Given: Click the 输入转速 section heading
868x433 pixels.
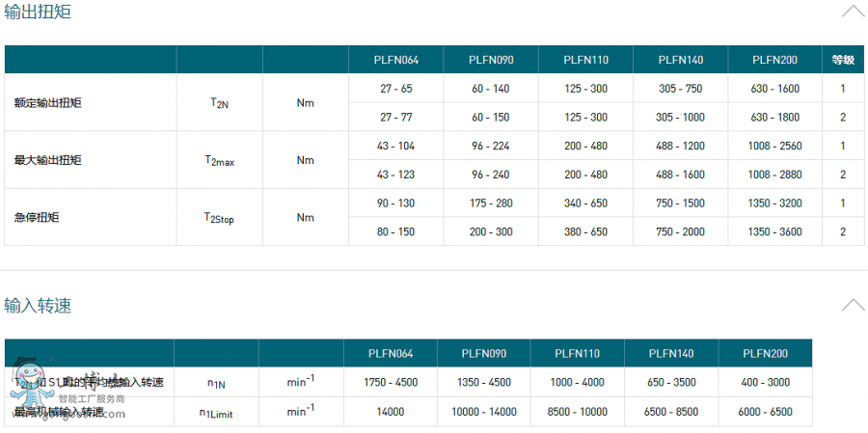Looking at the screenshot, I should click(x=38, y=306).
